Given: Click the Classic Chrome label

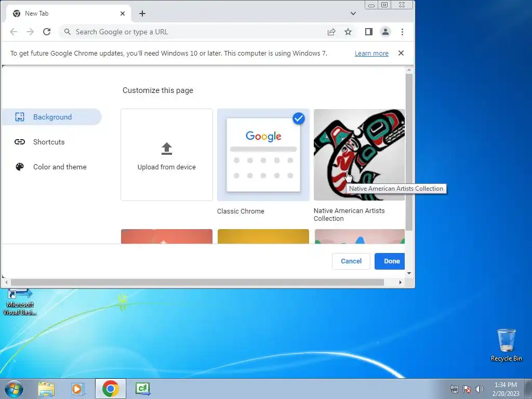Looking at the screenshot, I should click(241, 211).
